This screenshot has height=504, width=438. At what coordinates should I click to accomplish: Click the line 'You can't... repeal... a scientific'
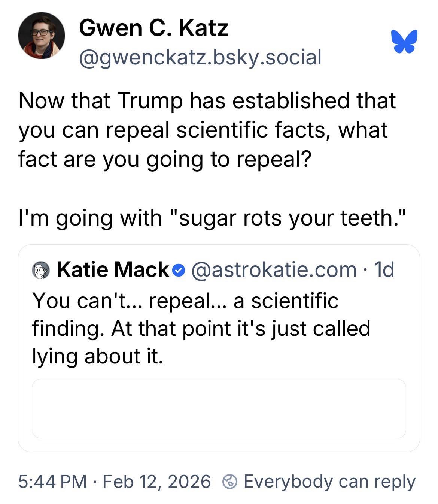185,301
